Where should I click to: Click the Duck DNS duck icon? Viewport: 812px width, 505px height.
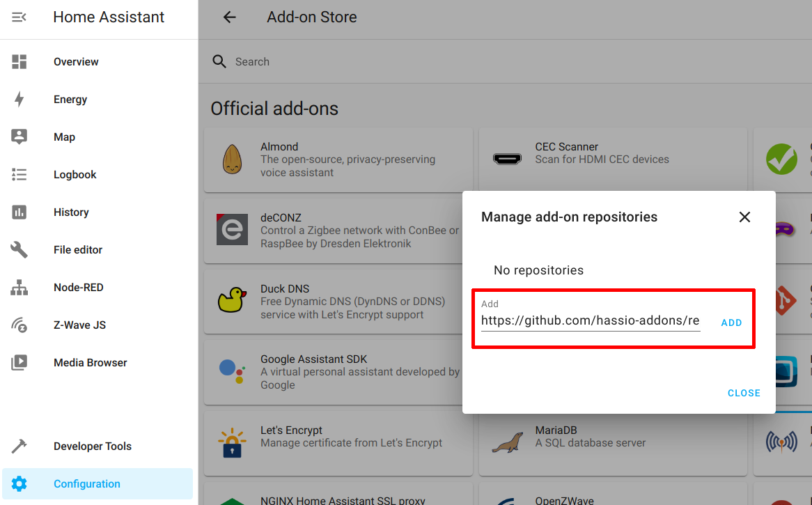[232, 300]
